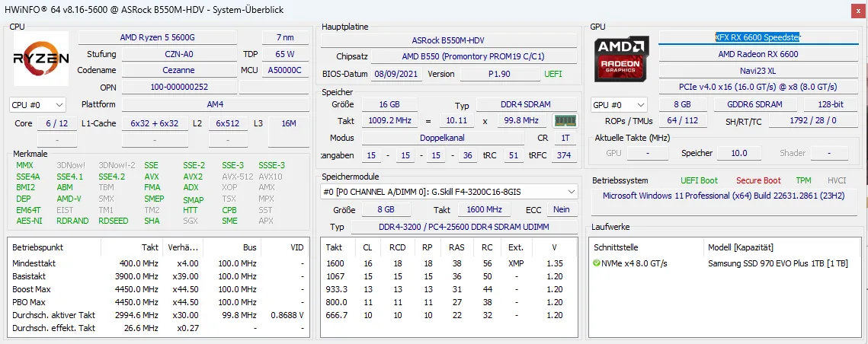Click the 10.11 memory multiplier value
868x344 pixels.
point(456,120)
